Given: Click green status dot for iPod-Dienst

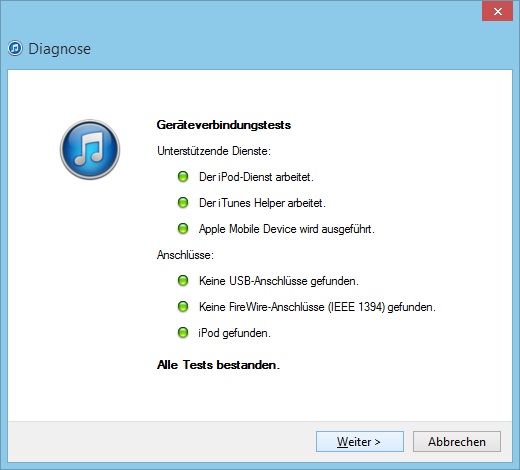Looking at the screenshot, I should point(183,176).
